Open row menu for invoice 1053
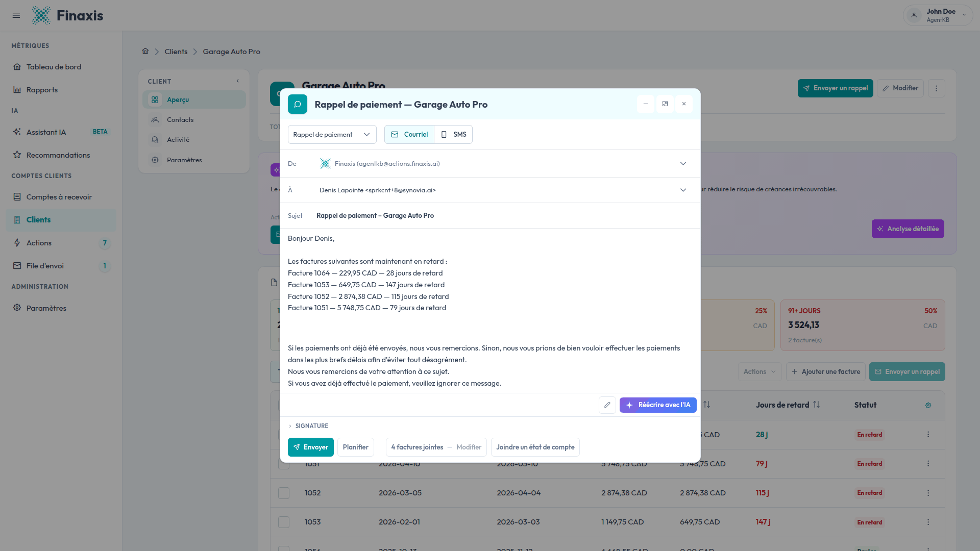The width and height of the screenshot is (980, 551). 928,522
